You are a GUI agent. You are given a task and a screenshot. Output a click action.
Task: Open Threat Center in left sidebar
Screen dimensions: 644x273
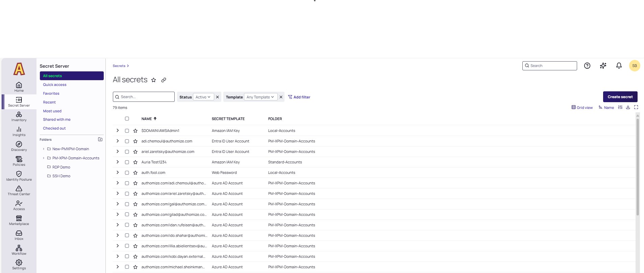19,190
